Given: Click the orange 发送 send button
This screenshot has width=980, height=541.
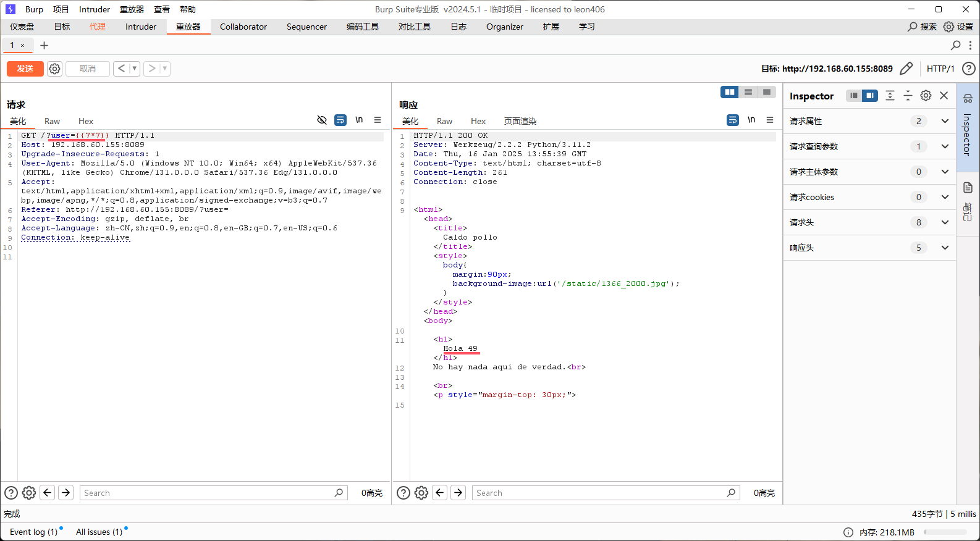Looking at the screenshot, I should point(25,69).
